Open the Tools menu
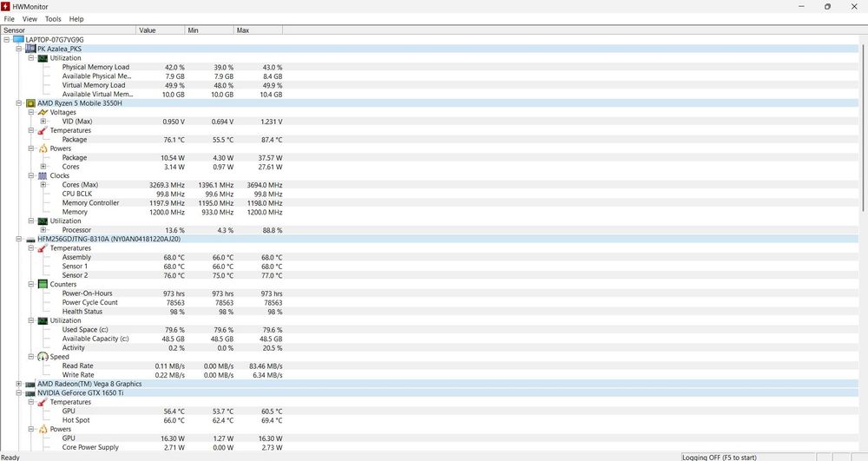Viewport: 868px width, 461px height. (53, 19)
